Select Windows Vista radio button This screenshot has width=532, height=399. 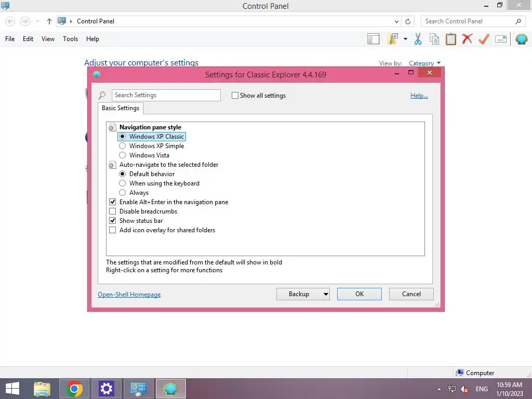tap(123, 155)
